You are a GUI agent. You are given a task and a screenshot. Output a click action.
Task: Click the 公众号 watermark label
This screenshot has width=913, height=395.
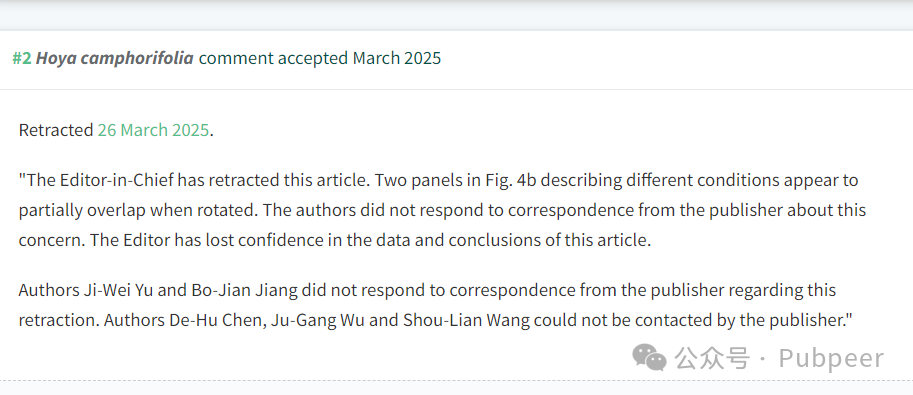tap(712, 358)
